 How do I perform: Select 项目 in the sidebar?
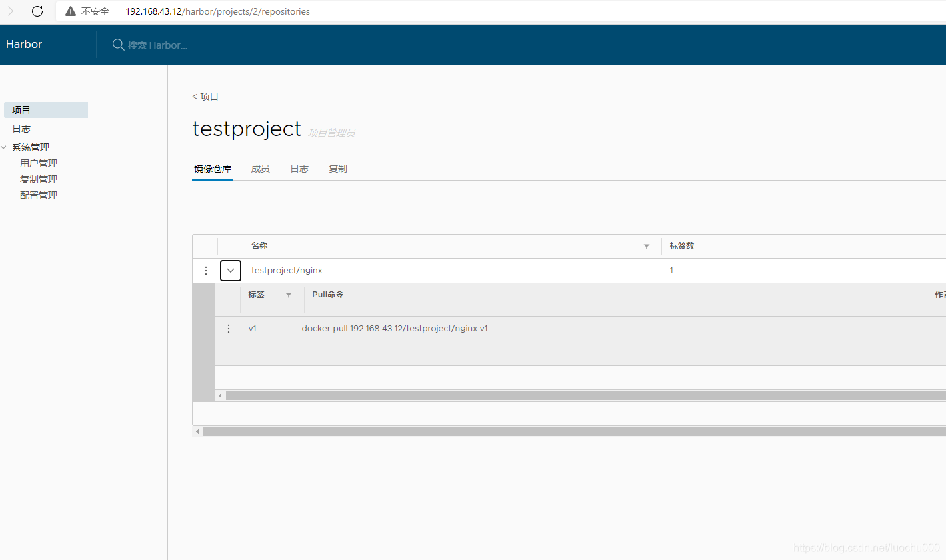pos(46,110)
